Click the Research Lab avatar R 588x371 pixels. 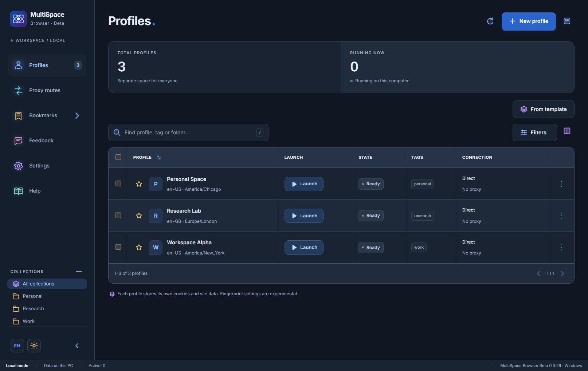click(x=156, y=216)
